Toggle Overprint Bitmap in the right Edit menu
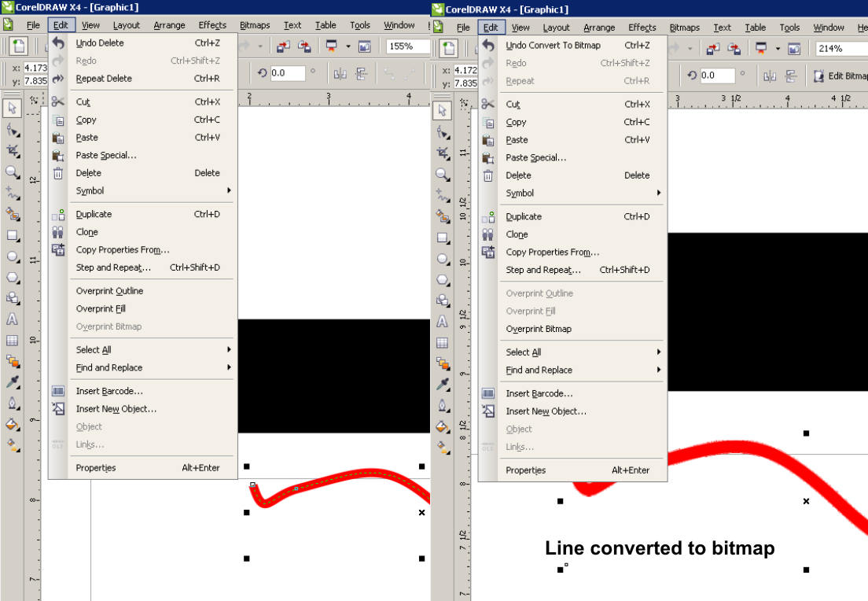Image resolution: width=868 pixels, height=601 pixels. (x=537, y=329)
